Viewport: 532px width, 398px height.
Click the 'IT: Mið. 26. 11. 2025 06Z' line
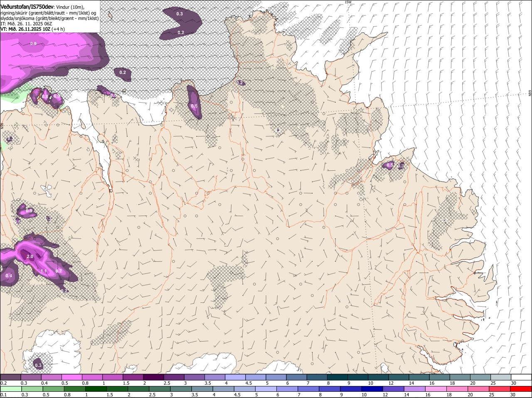26,24
